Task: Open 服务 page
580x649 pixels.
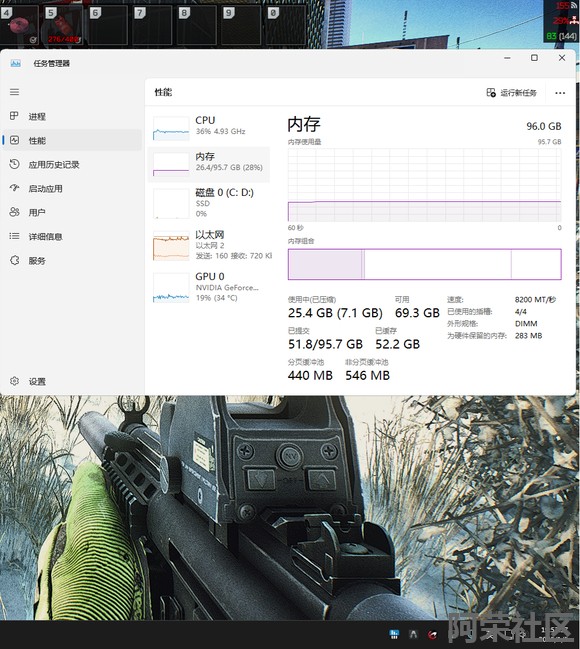Action: 72,261
